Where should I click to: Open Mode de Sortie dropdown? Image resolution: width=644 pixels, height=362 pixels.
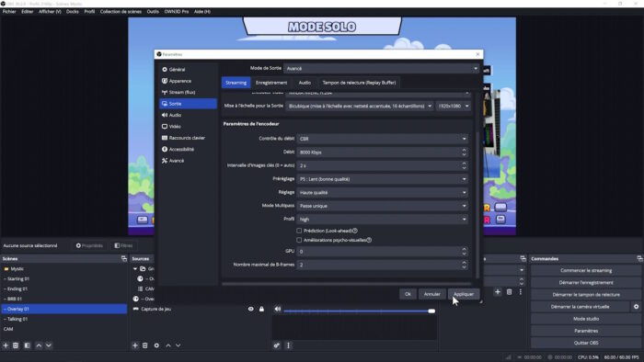382,69
